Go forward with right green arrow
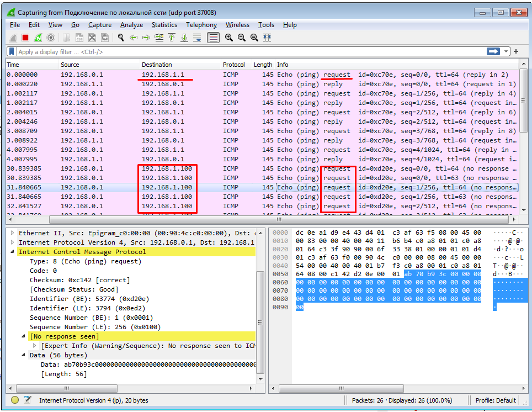Screen dimensions: 532x412 coord(146,38)
